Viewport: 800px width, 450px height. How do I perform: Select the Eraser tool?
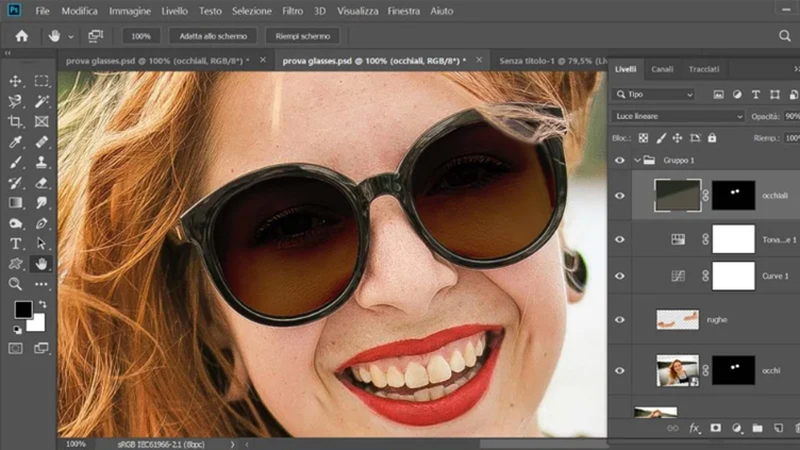coord(41,183)
